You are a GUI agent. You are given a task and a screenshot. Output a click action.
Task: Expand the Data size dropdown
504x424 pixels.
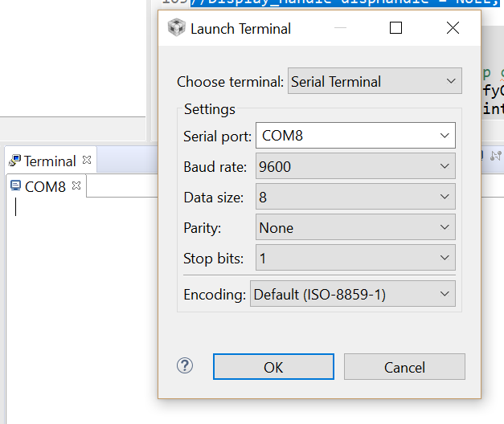[355, 197]
